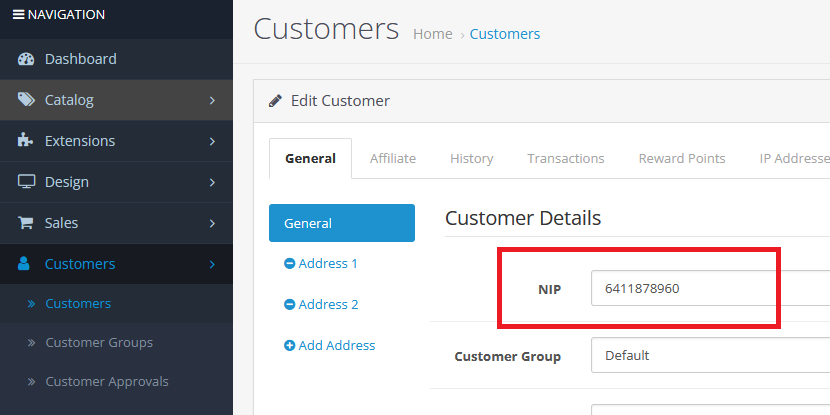Click the Catalog tags icon

26,100
